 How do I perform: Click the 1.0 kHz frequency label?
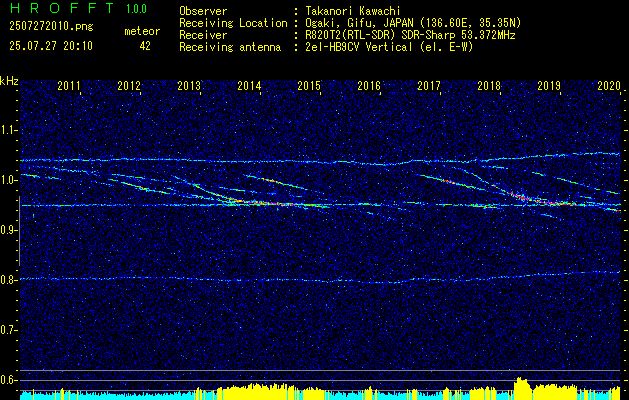coord(9,180)
